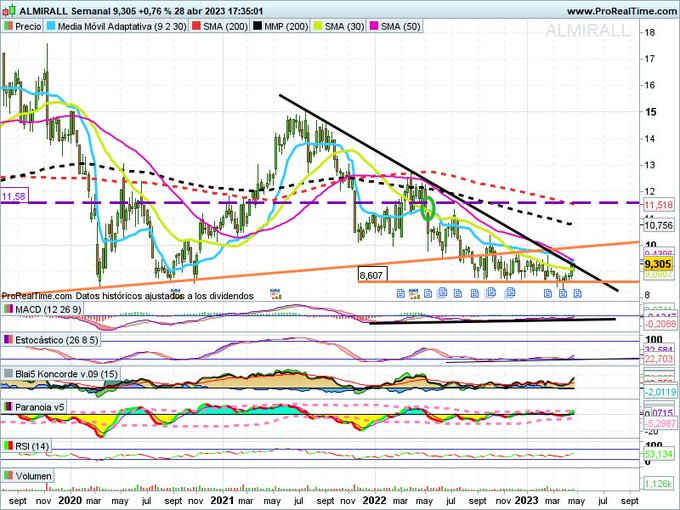Select the 11.58 horizontal line label on left

tap(14, 196)
